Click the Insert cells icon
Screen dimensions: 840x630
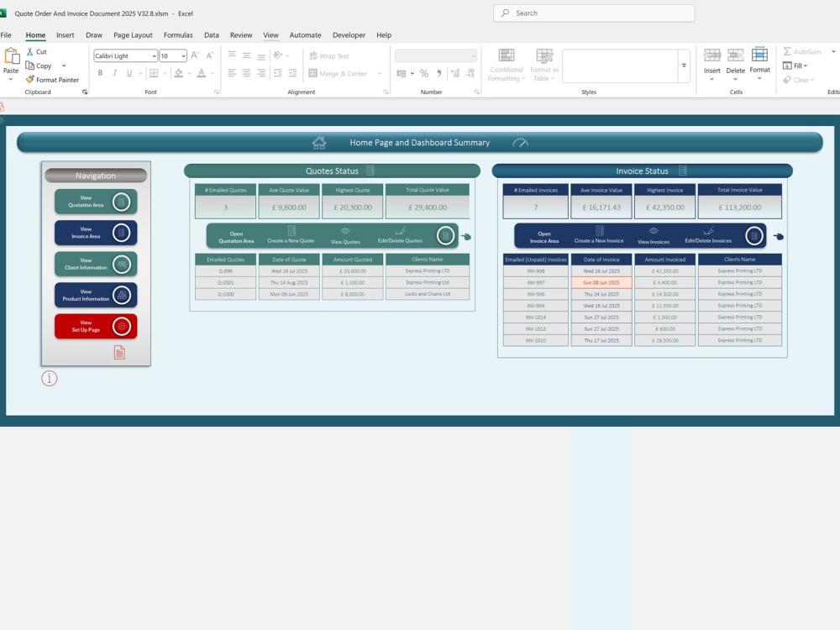tap(712, 55)
